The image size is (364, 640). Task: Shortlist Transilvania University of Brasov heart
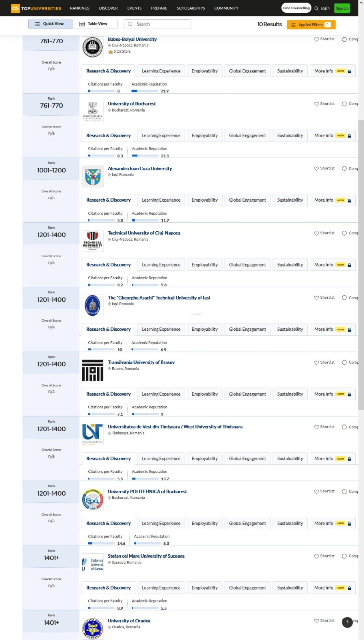tap(316, 363)
